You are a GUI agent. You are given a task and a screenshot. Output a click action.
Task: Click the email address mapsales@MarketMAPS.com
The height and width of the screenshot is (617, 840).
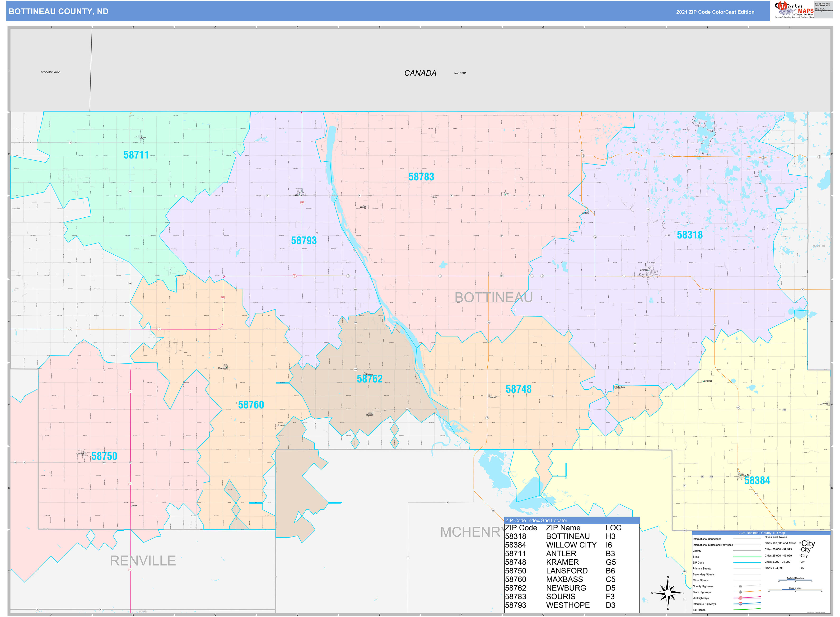click(824, 10)
